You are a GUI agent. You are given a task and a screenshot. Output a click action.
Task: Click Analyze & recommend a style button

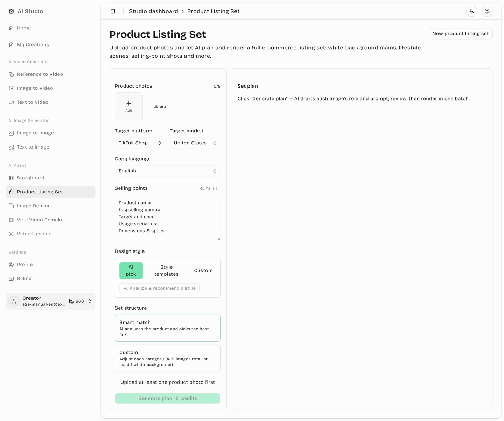160,288
